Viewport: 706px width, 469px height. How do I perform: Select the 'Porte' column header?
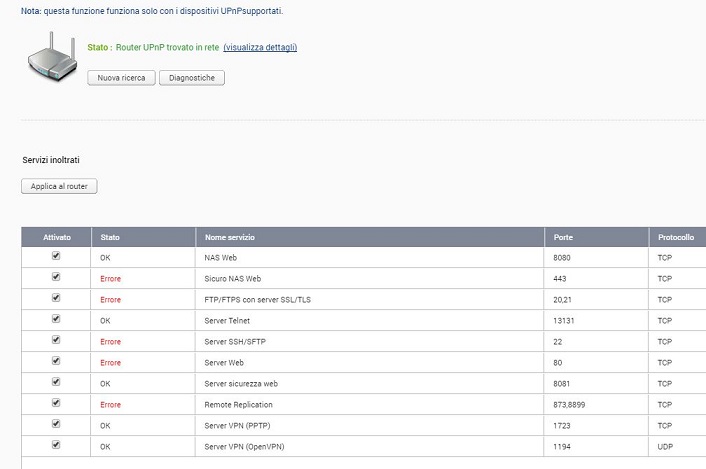point(564,237)
